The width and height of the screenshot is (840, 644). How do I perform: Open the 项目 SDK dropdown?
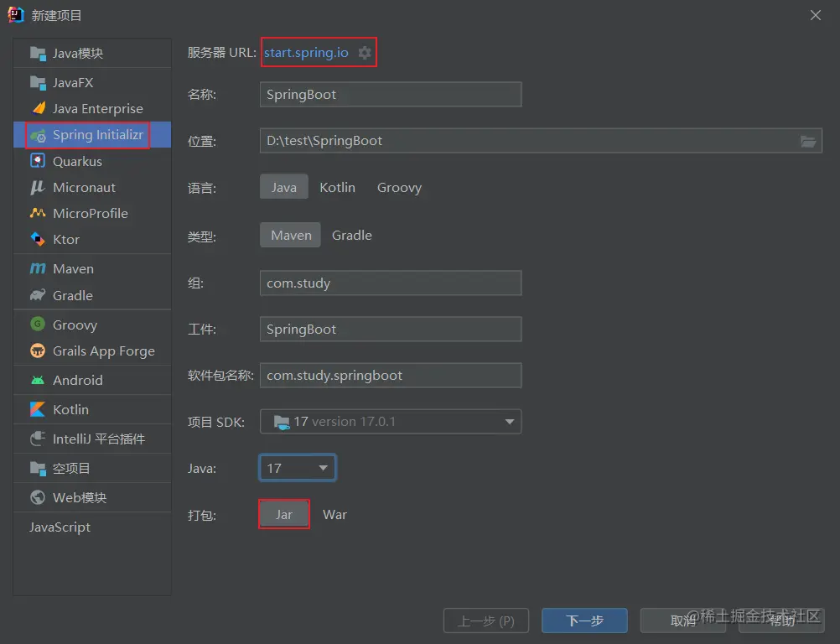coord(391,422)
